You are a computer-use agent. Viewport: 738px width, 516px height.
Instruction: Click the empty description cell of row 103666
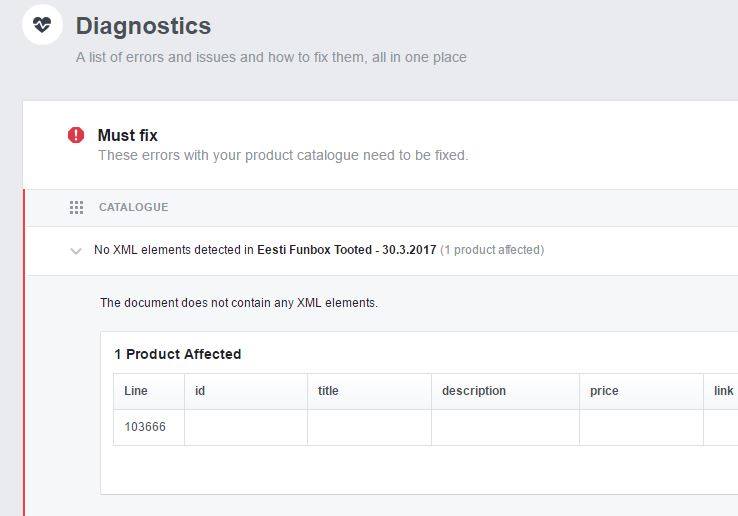coord(505,427)
